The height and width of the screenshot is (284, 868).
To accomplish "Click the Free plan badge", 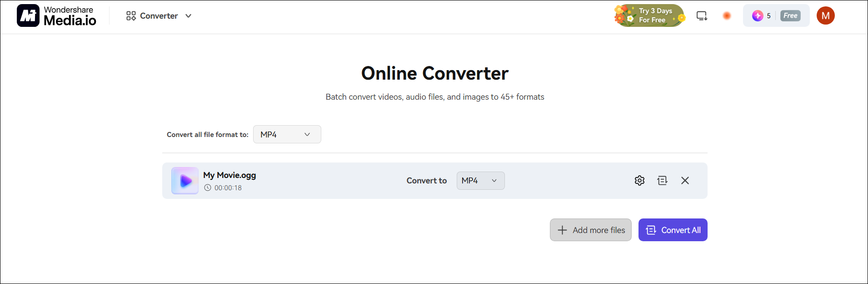I will tap(790, 16).
